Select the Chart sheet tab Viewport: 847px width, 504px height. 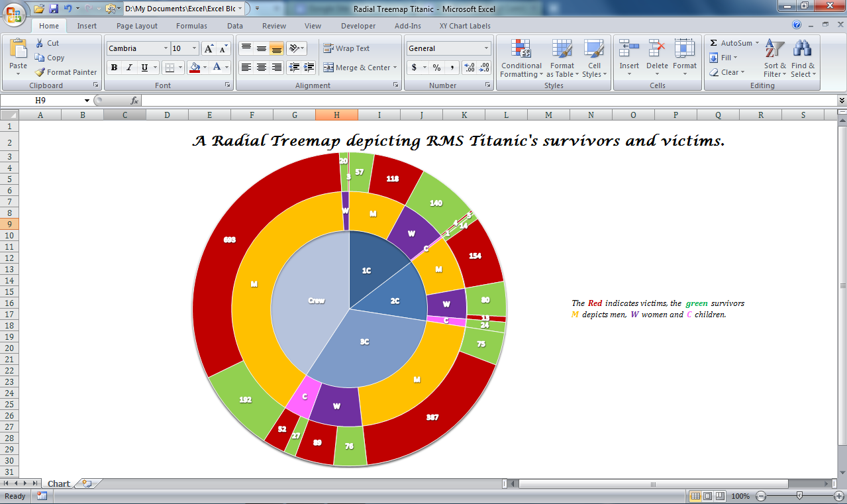tap(58, 483)
